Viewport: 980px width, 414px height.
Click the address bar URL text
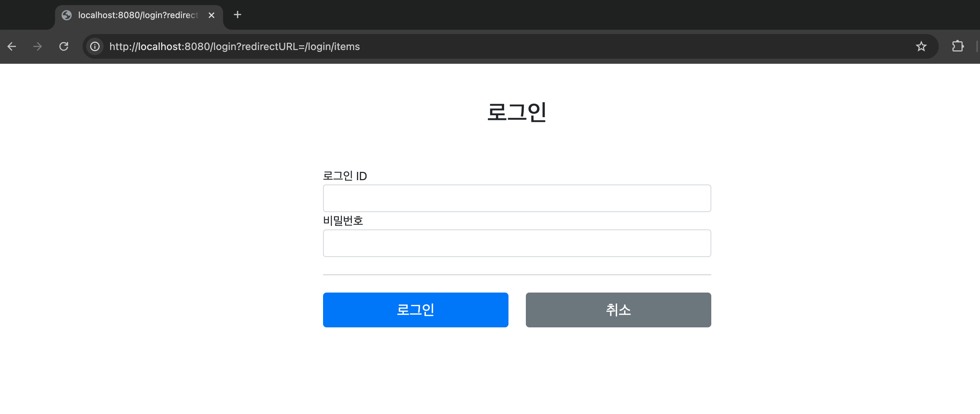[234, 46]
